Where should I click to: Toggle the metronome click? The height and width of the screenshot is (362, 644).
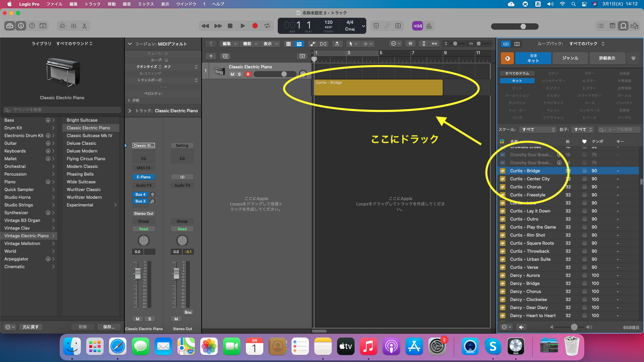429,26
